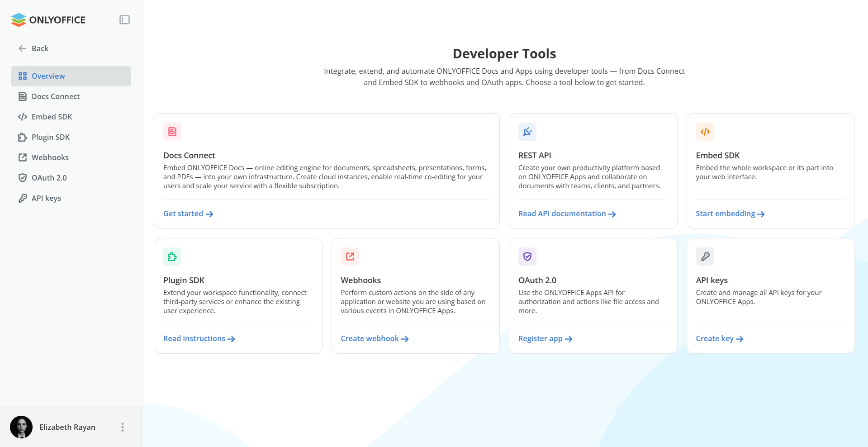
Task: Click the OAuth 2.0 shield icon on card
Action: click(x=527, y=257)
